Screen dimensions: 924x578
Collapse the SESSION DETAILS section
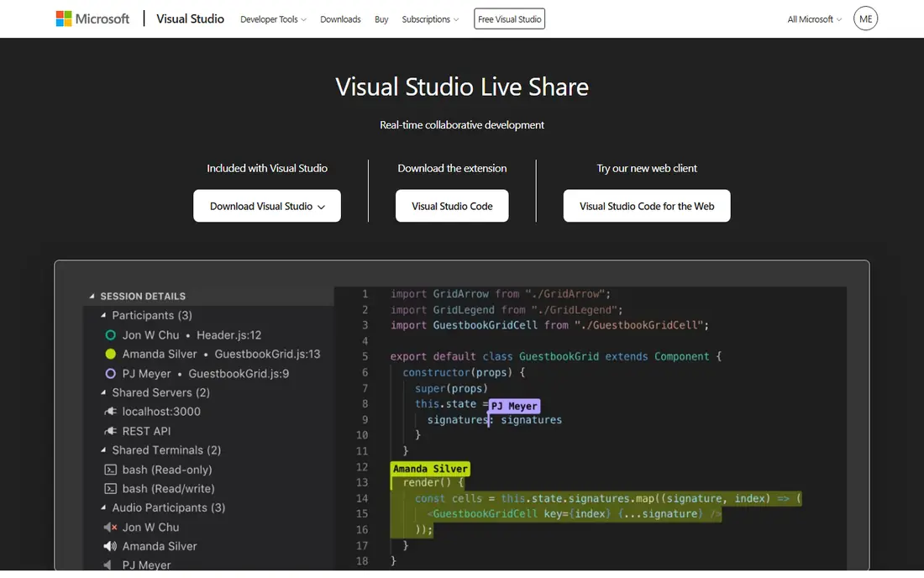[92, 297]
